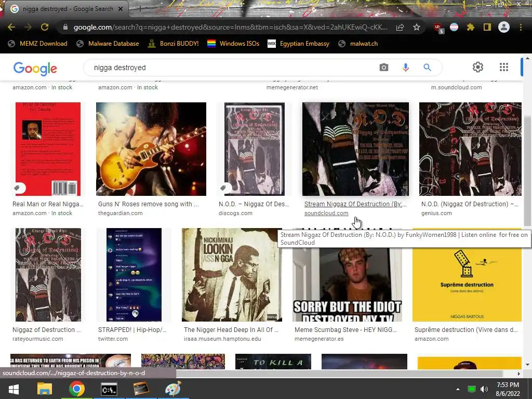Viewport: 532px width, 399px height.
Task: Close the Google Search tab
Action: [x=121, y=9]
